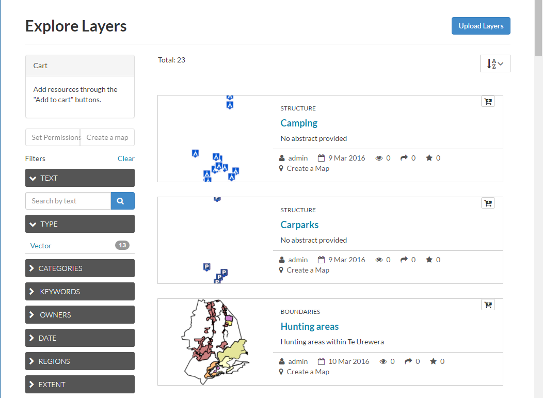The image size is (543, 398).
Task: Expand the REGIONS filter
Action: pos(80,361)
